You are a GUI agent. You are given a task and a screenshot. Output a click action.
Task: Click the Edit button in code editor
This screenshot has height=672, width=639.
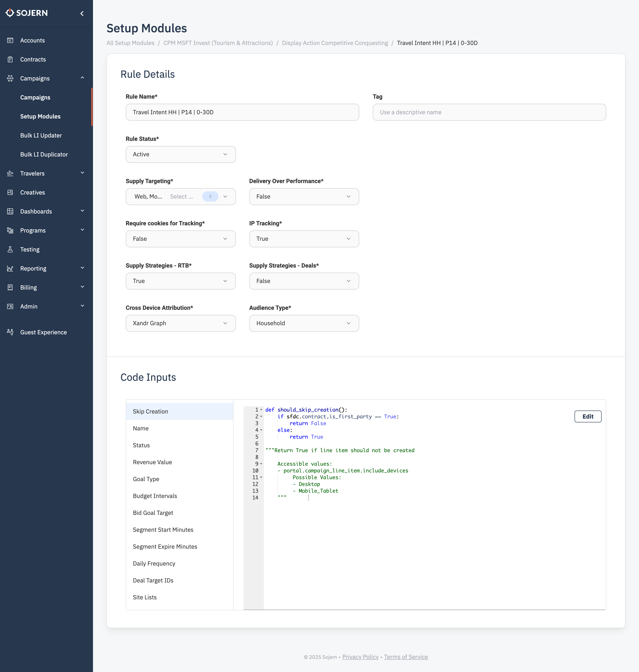(x=588, y=416)
